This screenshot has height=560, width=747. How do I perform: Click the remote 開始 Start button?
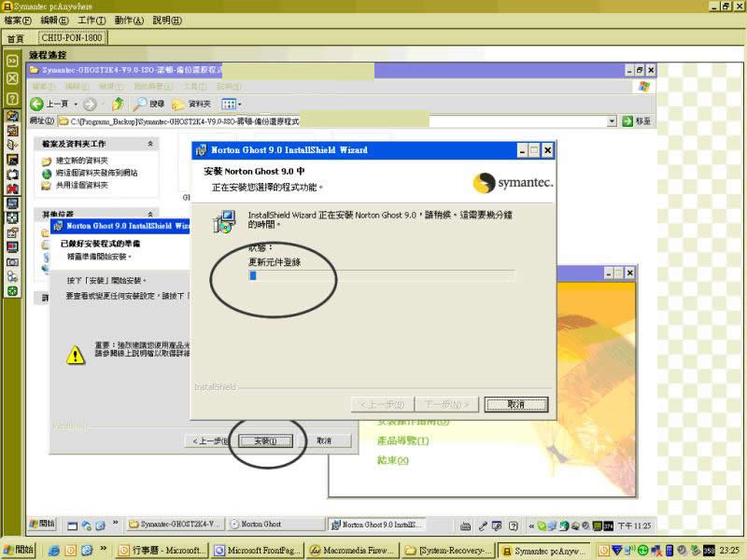[x=41, y=524]
